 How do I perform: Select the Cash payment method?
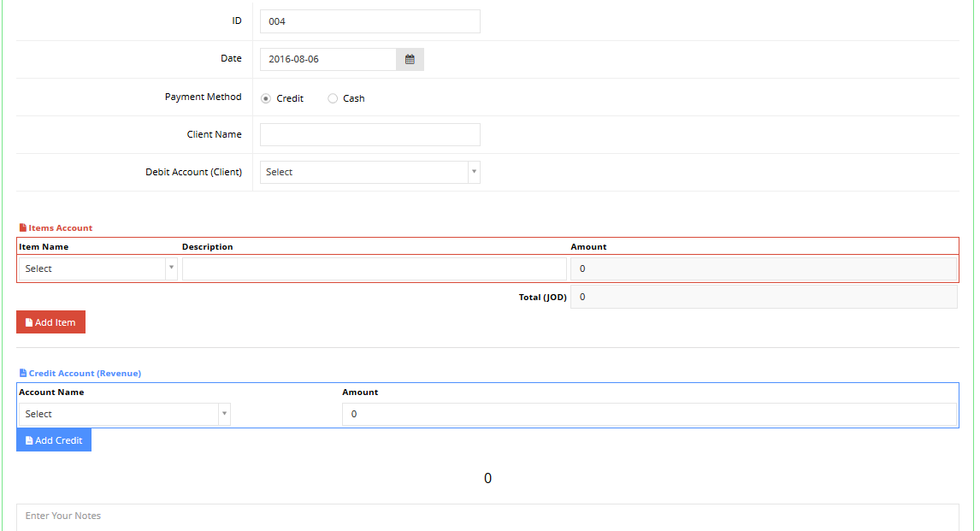coord(333,98)
